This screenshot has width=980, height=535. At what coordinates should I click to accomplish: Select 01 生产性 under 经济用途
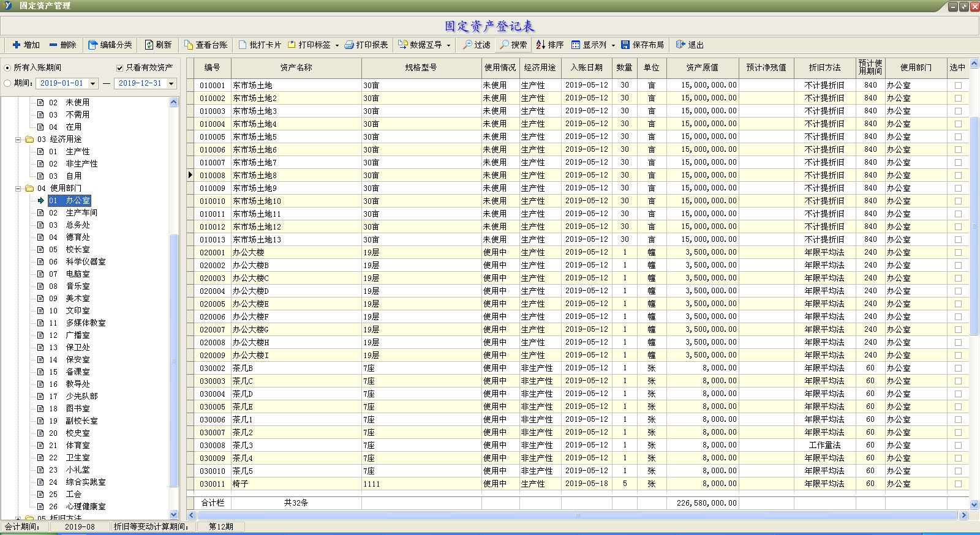tap(69, 151)
